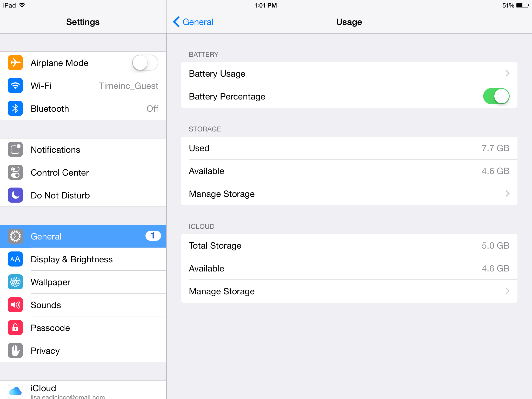Screen dimensions: 532x399
Task: Click the Control Center icon
Action: click(x=15, y=172)
